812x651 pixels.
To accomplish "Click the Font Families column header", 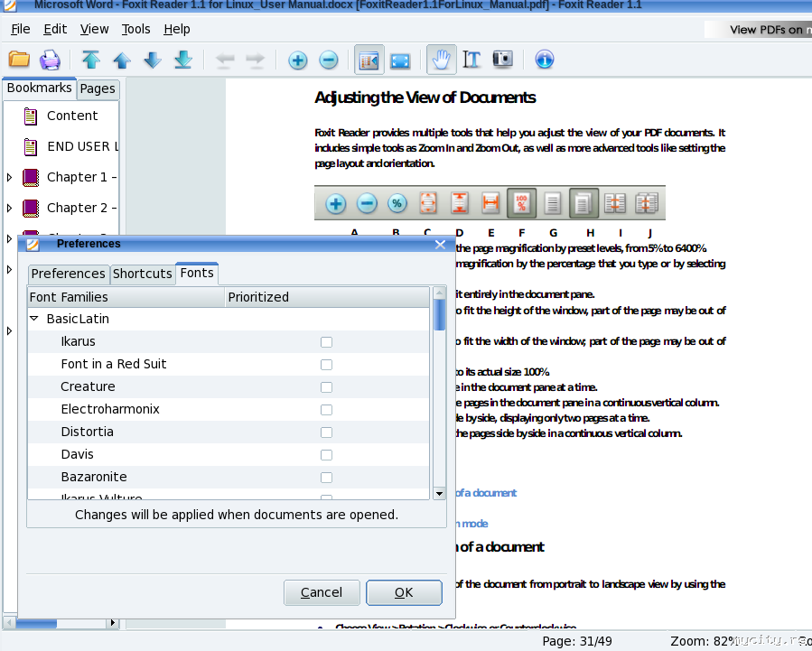I will coord(126,297).
